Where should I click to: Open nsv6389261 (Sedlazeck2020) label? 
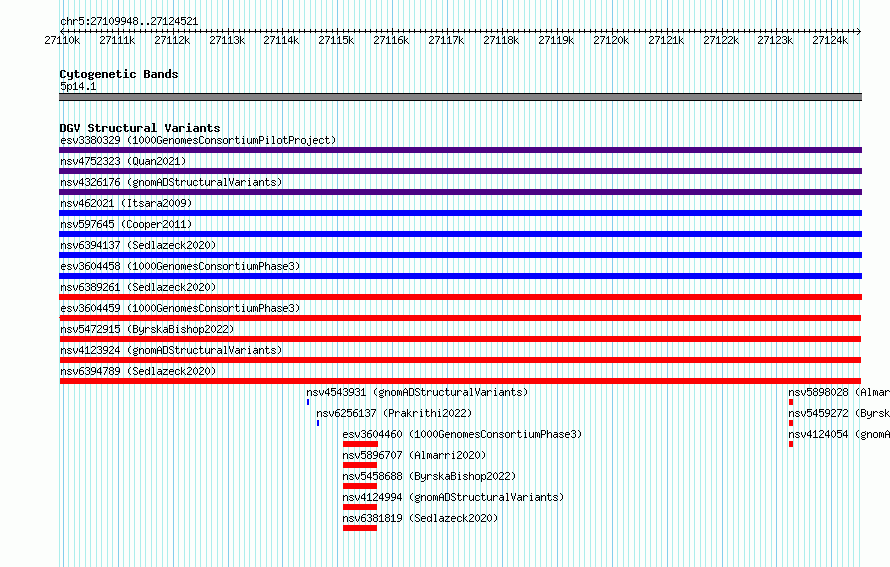138,287
